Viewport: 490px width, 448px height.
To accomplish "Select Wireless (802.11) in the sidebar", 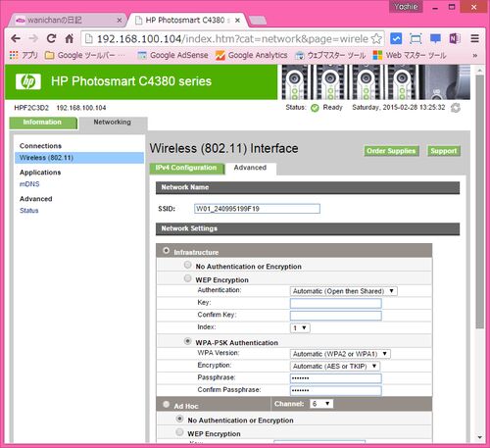I will (79, 158).
